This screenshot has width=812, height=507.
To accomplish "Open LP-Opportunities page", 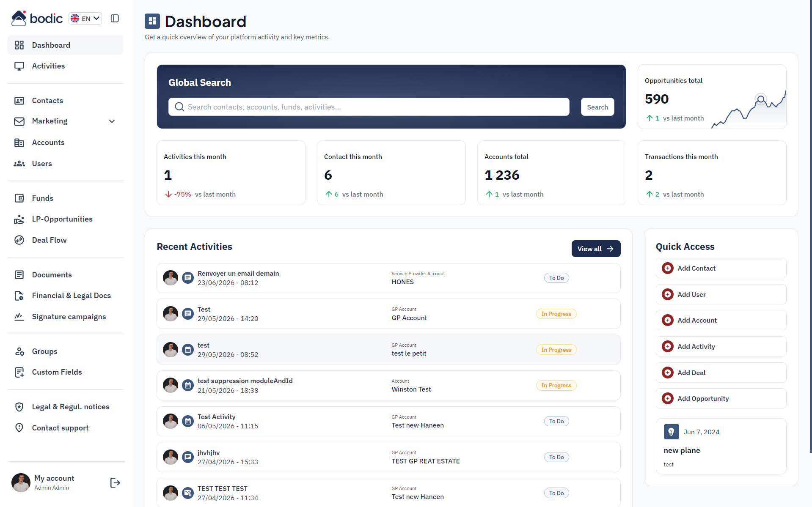I will pyautogui.click(x=65, y=219).
